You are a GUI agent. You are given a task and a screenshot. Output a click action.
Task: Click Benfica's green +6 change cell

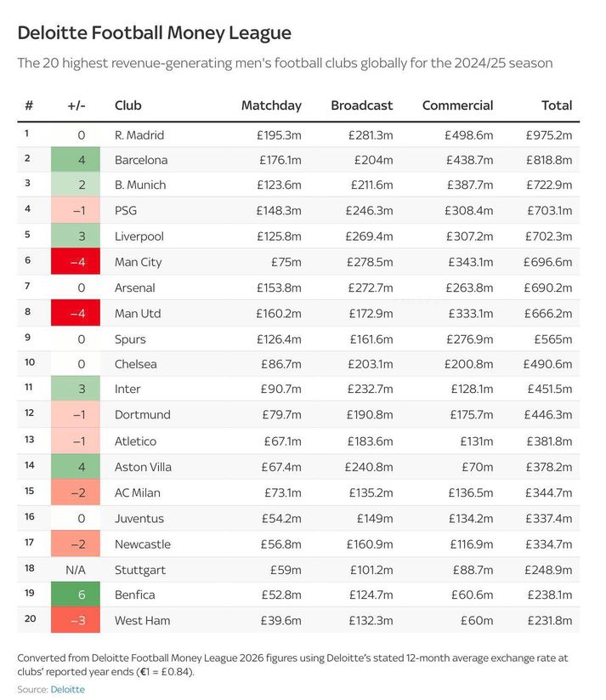click(80, 595)
